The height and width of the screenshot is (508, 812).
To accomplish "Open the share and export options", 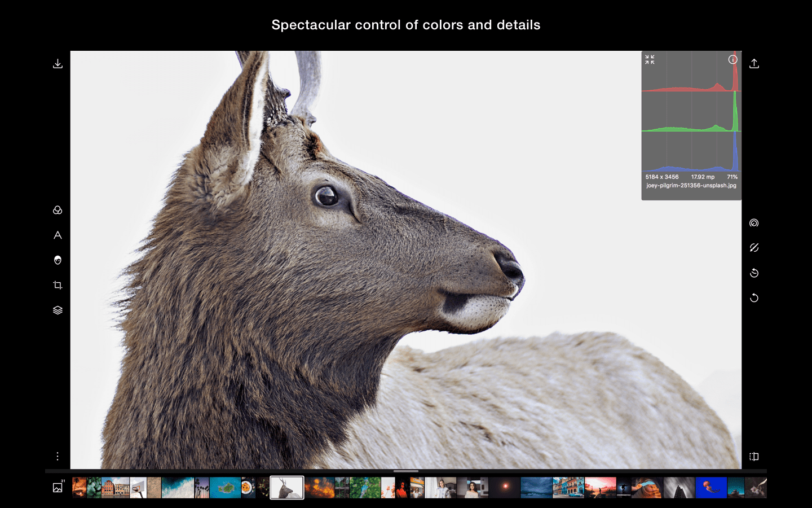I will pos(754,63).
